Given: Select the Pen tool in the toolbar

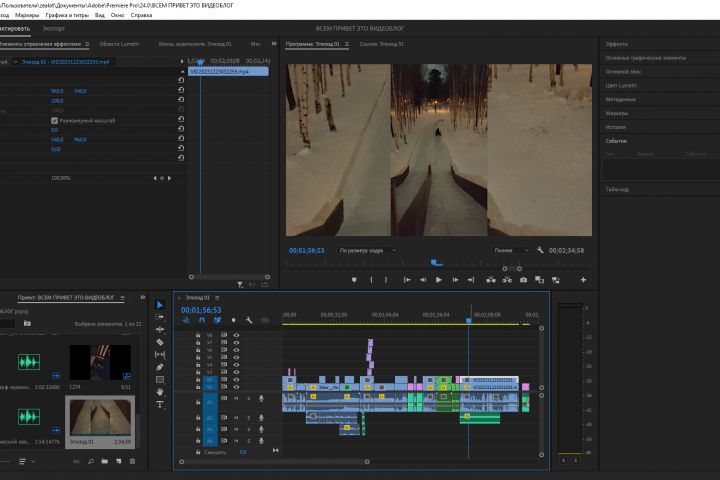Looking at the screenshot, I should 159,367.
